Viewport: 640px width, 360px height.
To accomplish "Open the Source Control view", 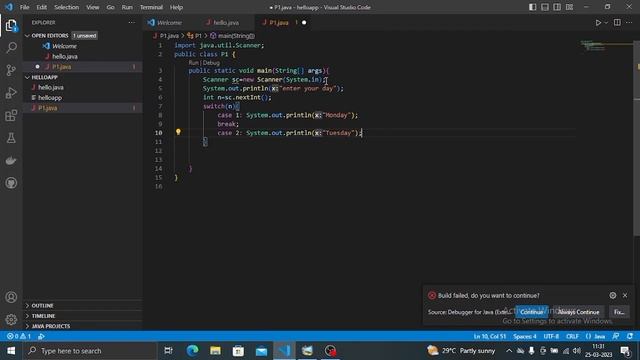I will [11, 70].
